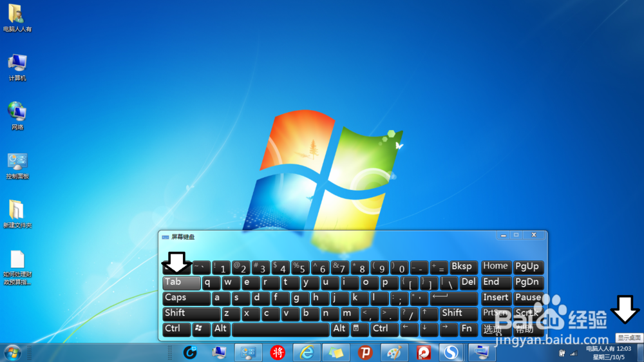Click the number 0 key
644x362 pixels.
(399, 267)
